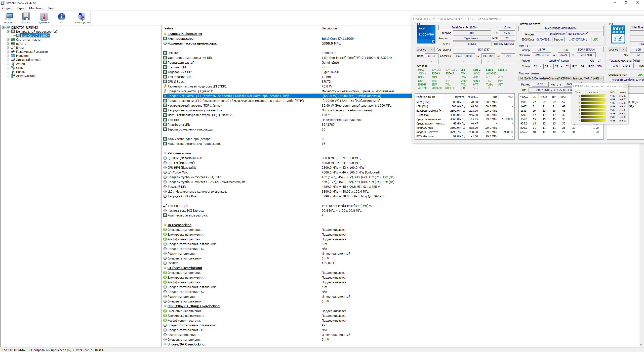Click the DESKTOP-JLFNMG3 computer icon in tree
This screenshot has width=644, height=352.
click(8, 28)
